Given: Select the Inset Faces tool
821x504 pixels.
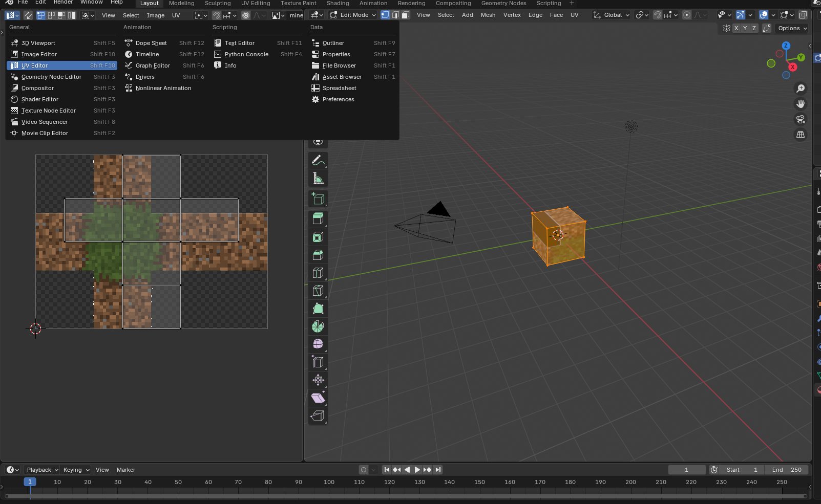Looking at the screenshot, I should point(318,237).
